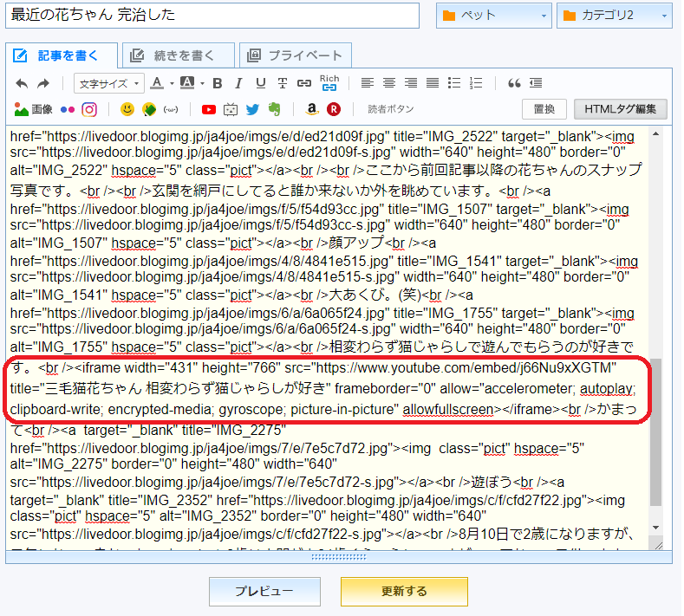The height and width of the screenshot is (616, 684).
Task: Apply background highlight color icon
Action: coord(187,83)
